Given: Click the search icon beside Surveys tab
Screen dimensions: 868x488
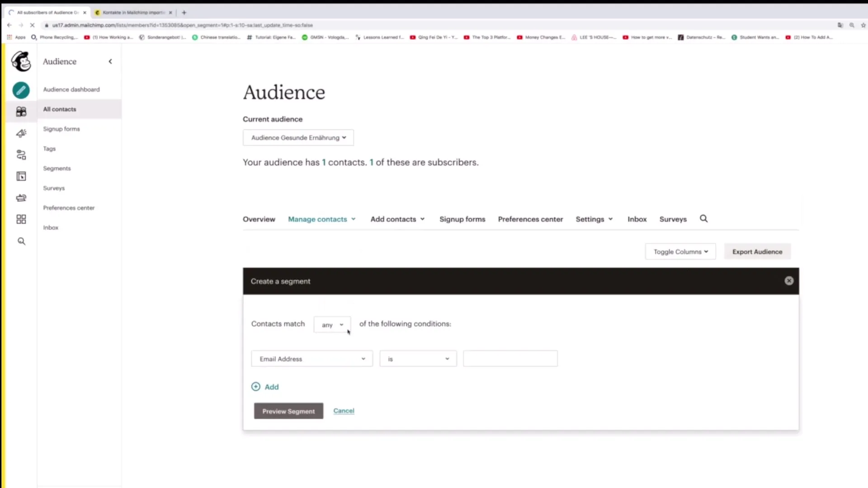Looking at the screenshot, I should (704, 219).
